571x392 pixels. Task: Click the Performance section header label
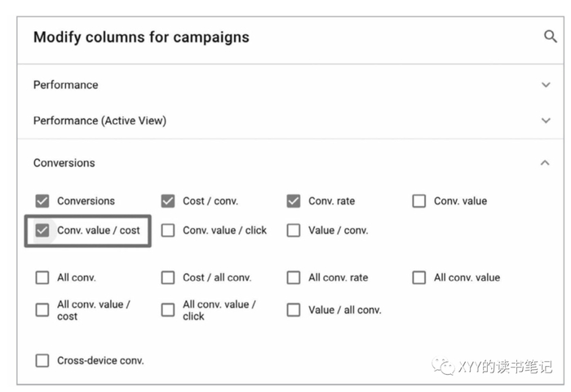[65, 85]
